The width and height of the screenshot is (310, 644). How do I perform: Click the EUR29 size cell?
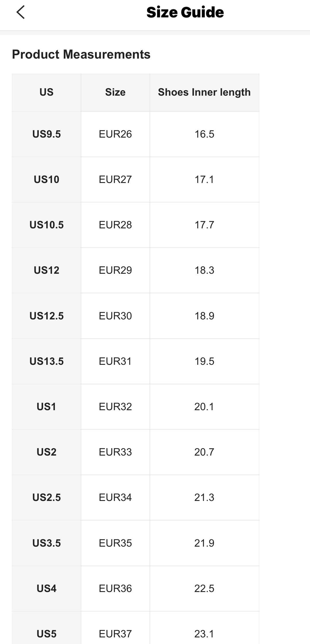(115, 270)
